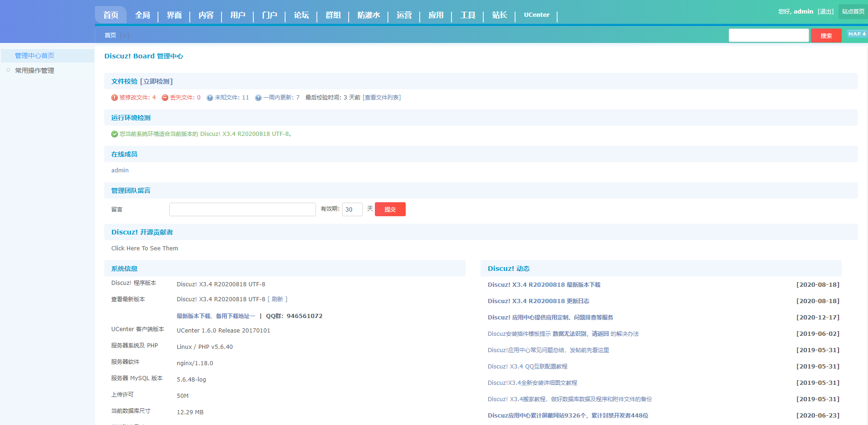
Task: Click the red modified-files warning icon
Action: 115,98
